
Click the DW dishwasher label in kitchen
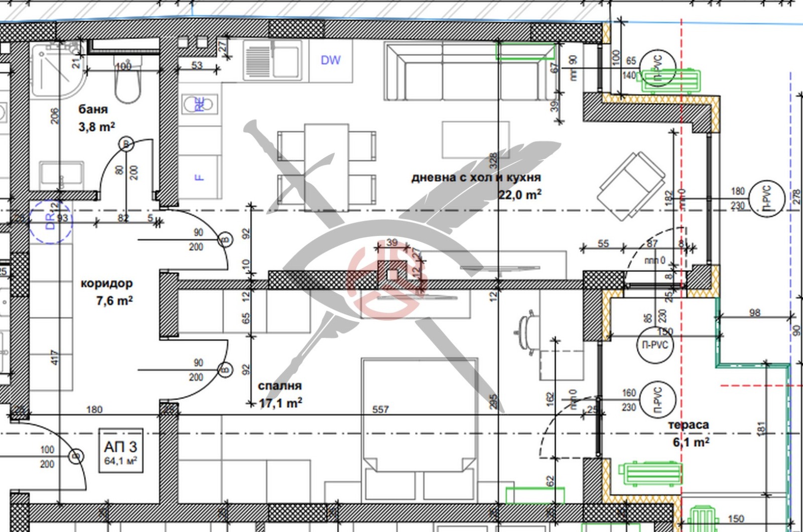pyautogui.click(x=330, y=60)
